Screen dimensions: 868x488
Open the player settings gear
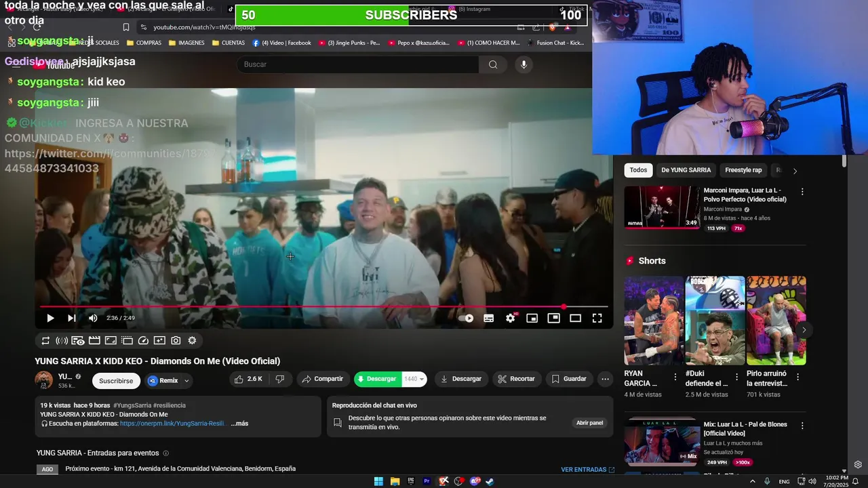point(511,318)
